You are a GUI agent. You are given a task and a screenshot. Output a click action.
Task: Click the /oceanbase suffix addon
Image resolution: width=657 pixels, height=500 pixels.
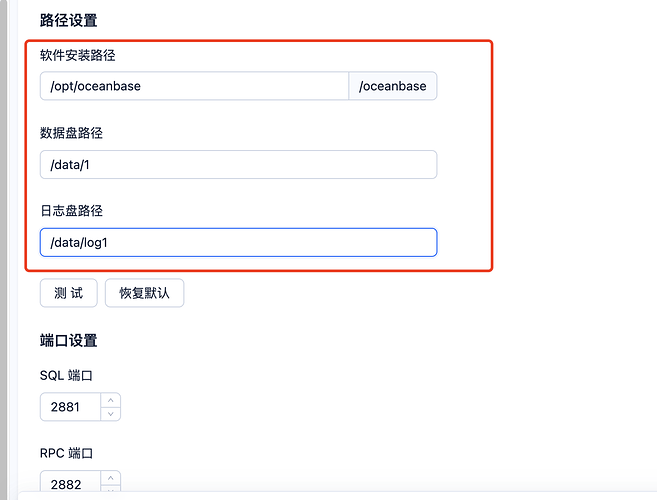393,86
